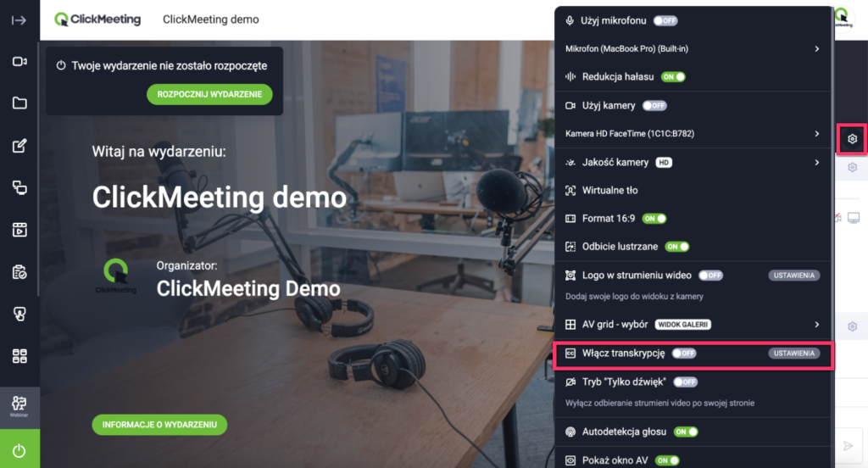868x468 pixels.
Task: Click the Informacje o wydarzeniu button
Action: (159, 425)
